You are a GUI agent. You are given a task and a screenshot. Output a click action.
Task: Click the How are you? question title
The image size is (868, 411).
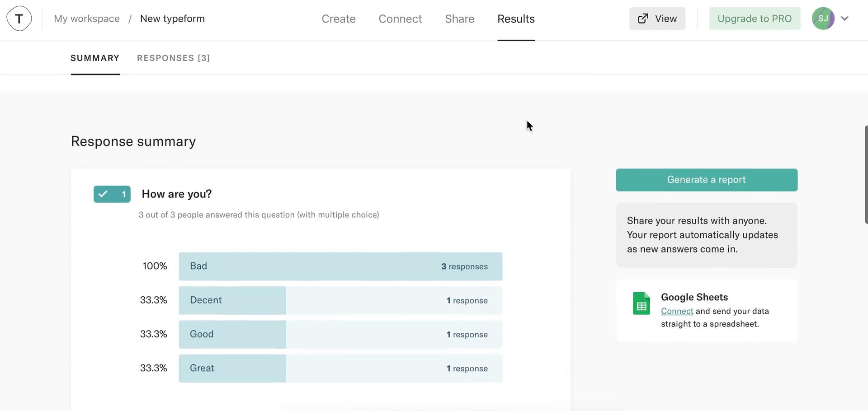click(177, 194)
